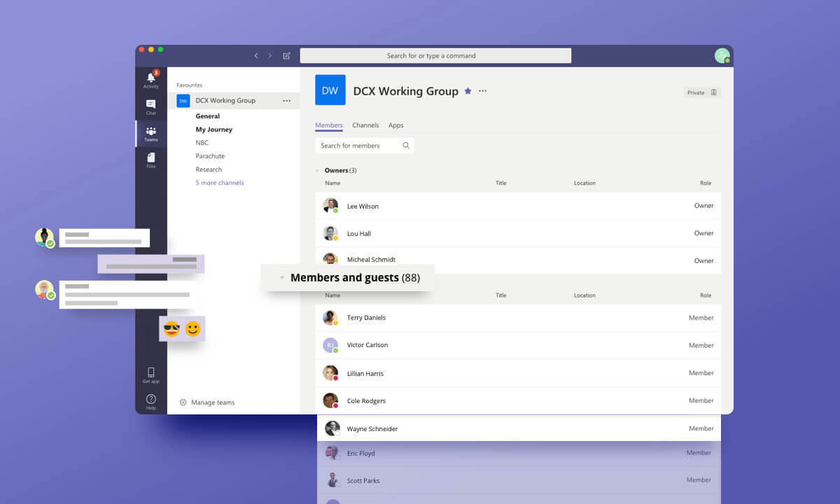The image size is (840, 504).
Task: Open the Chat icon in sidebar
Action: [x=150, y=106]
